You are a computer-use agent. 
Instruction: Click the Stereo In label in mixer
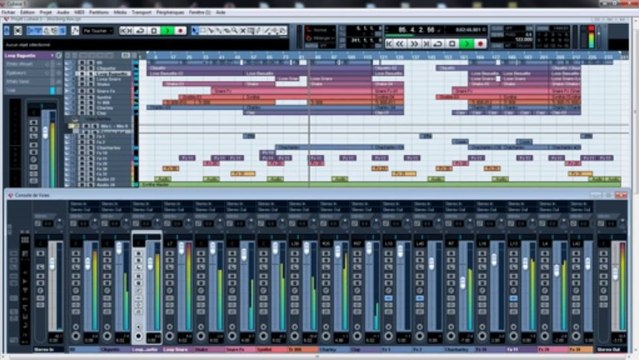pos(44,349)
